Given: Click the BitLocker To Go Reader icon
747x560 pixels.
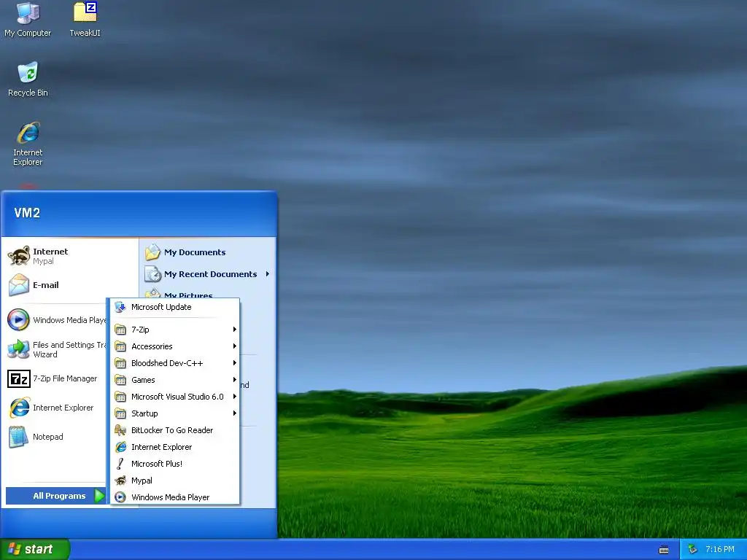Looking at the screenshot, I should click(120, 430).
